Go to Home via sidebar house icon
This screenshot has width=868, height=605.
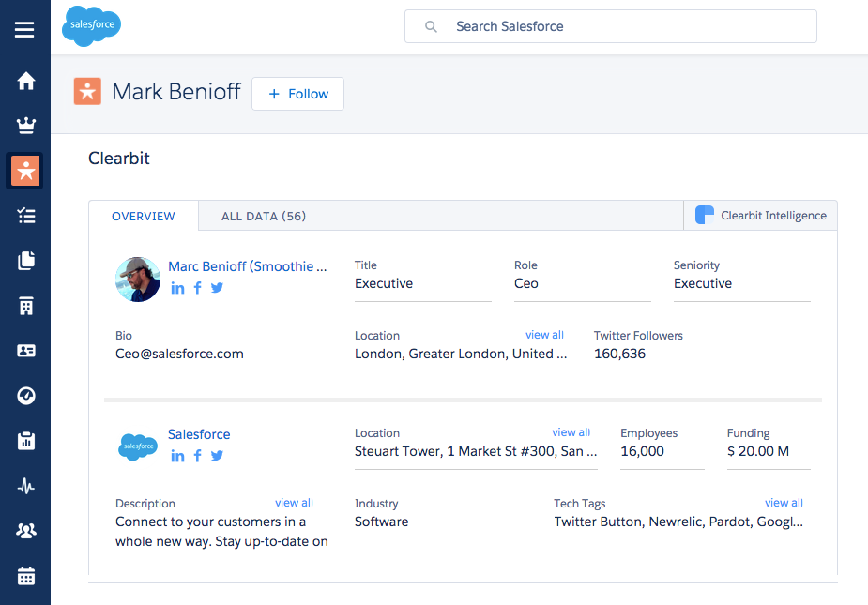pos(24,81)
